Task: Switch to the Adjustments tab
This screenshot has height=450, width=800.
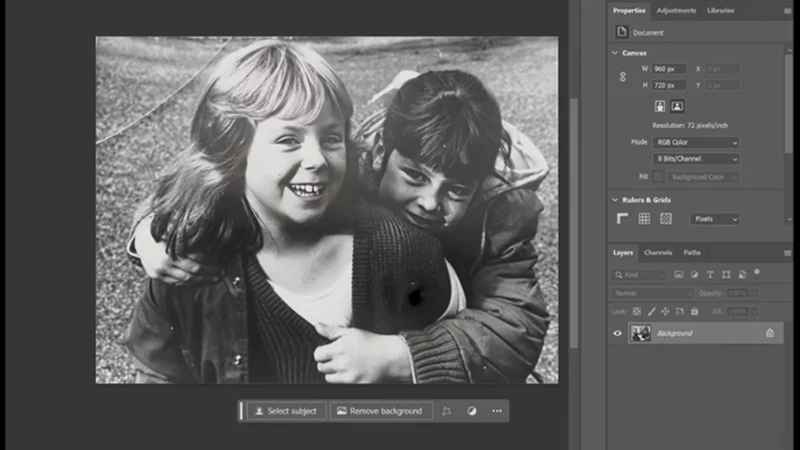Action: (676, 10)
